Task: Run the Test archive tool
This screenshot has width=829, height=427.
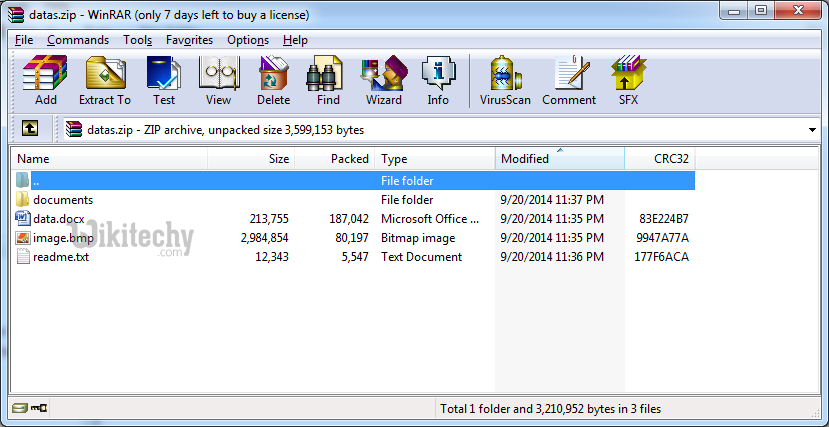Action: [x=164, y=80]
